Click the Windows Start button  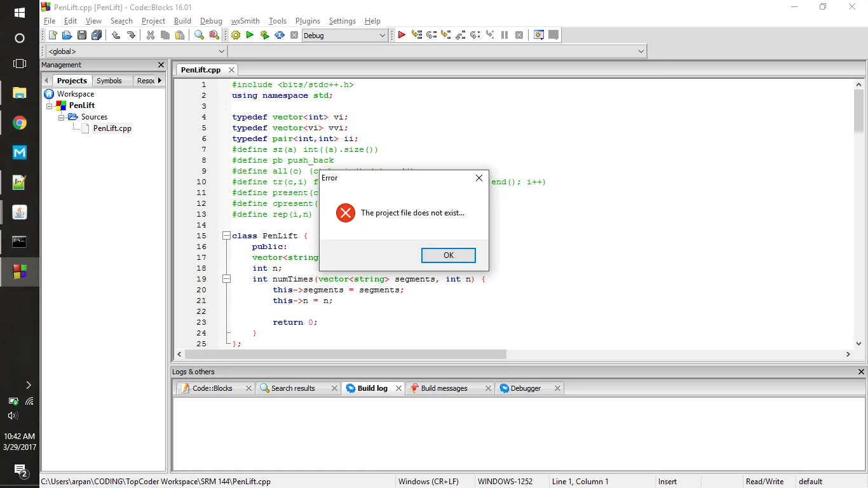coord(20,13)
